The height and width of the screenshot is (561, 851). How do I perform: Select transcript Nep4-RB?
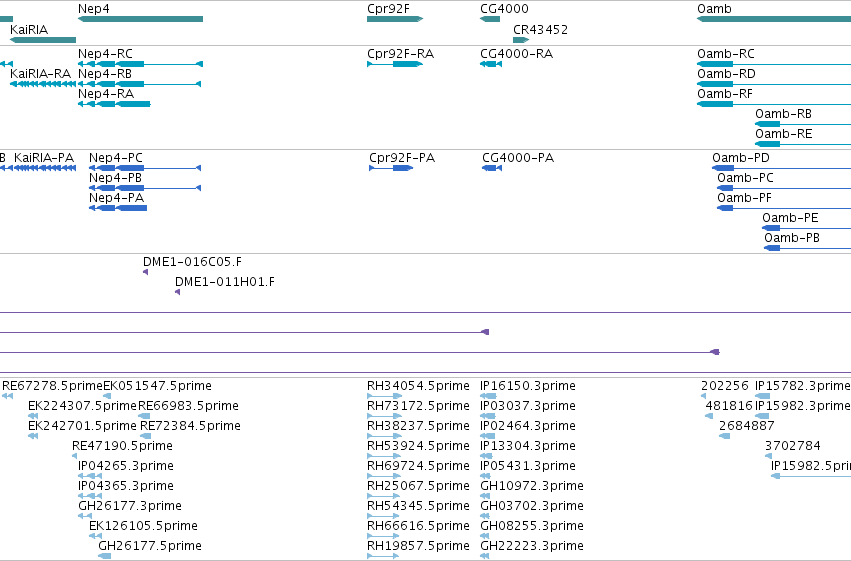tap(139, 84)
